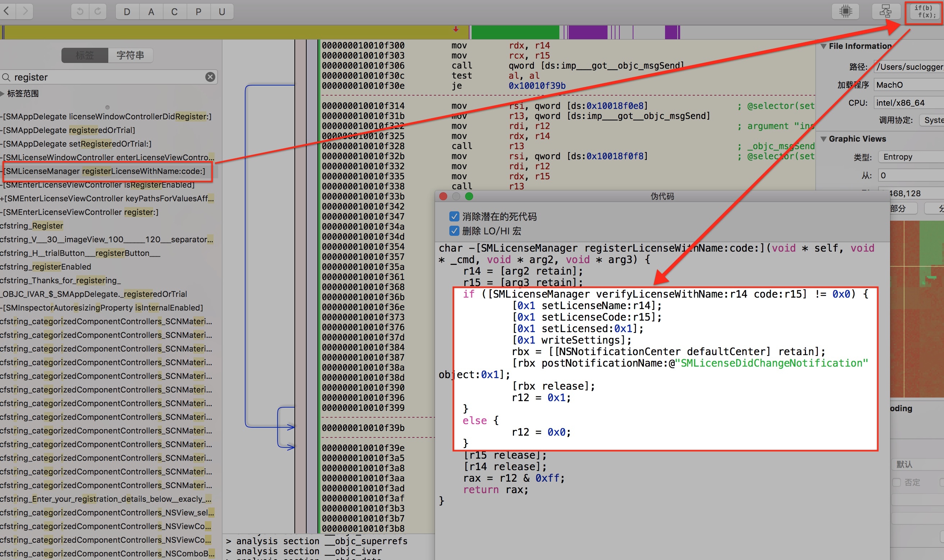Switch to the 标签 tab

[x=84, y=55]
